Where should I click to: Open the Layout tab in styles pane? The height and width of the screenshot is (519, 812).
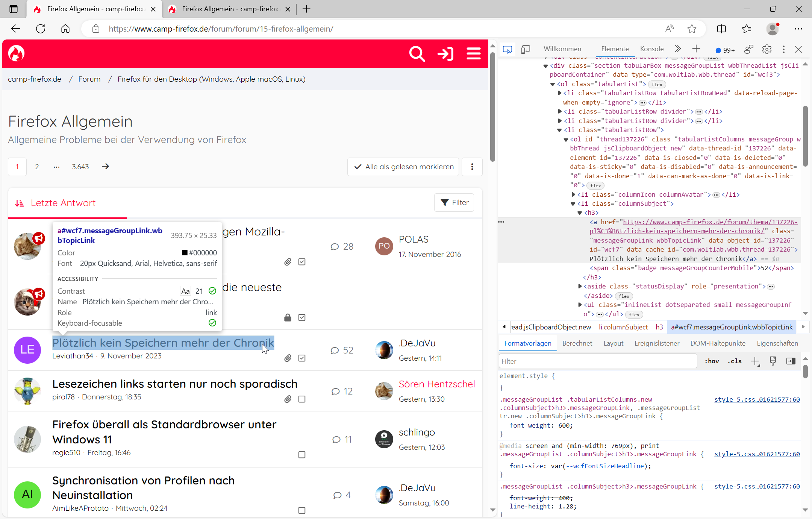613,343
